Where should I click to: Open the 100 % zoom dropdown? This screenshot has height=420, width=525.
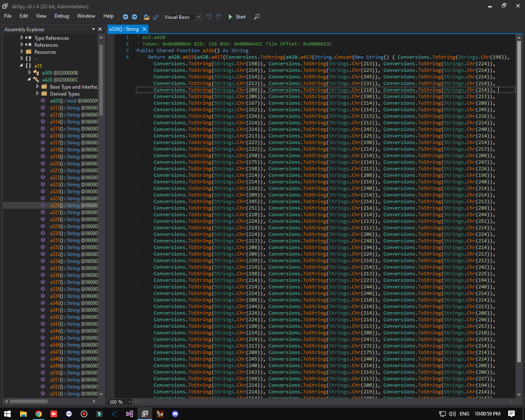click(130, 402)
